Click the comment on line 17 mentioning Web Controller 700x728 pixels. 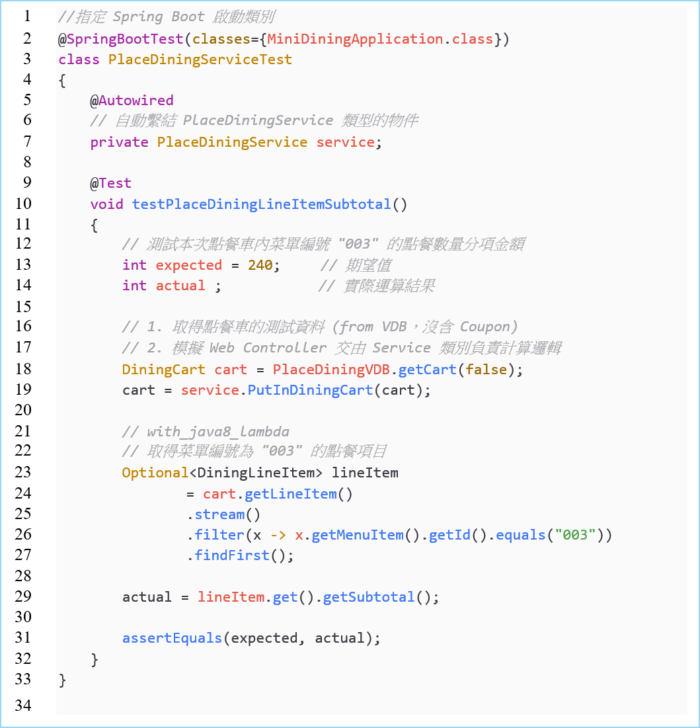(342, 348)
